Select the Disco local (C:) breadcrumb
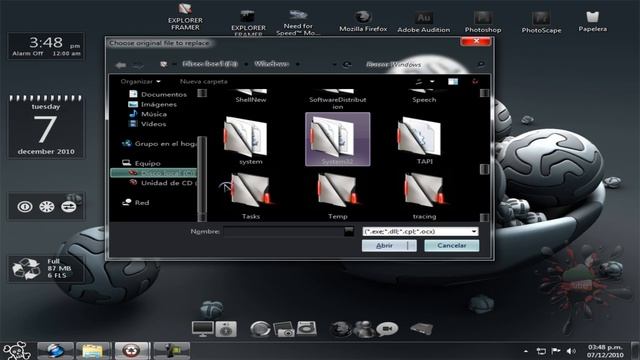The height and width of the screenshot is (360, 640). click(210, 64)
